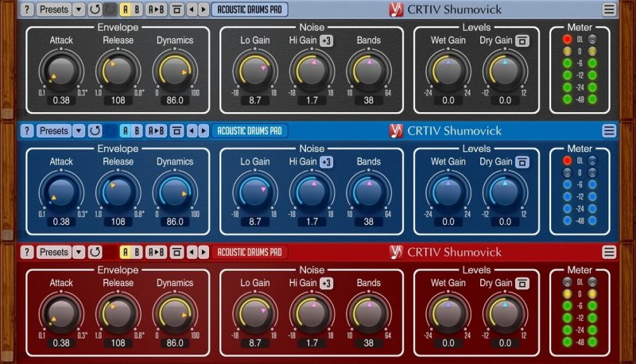Click the Presets button in the blue plugin

(54, 130)
